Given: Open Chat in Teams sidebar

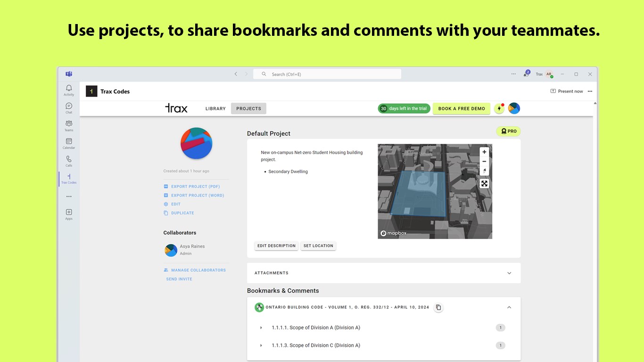Looking at the screenshot, I should point(69,108).
